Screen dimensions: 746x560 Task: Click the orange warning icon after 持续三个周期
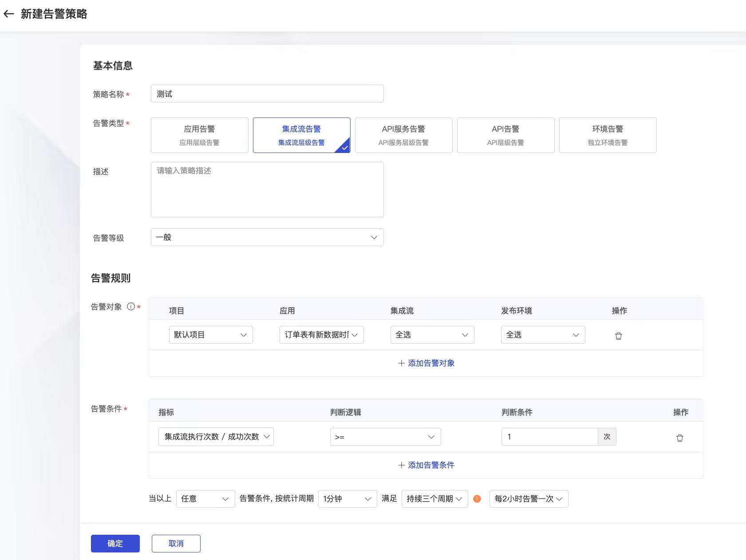(x=477, y=499)
